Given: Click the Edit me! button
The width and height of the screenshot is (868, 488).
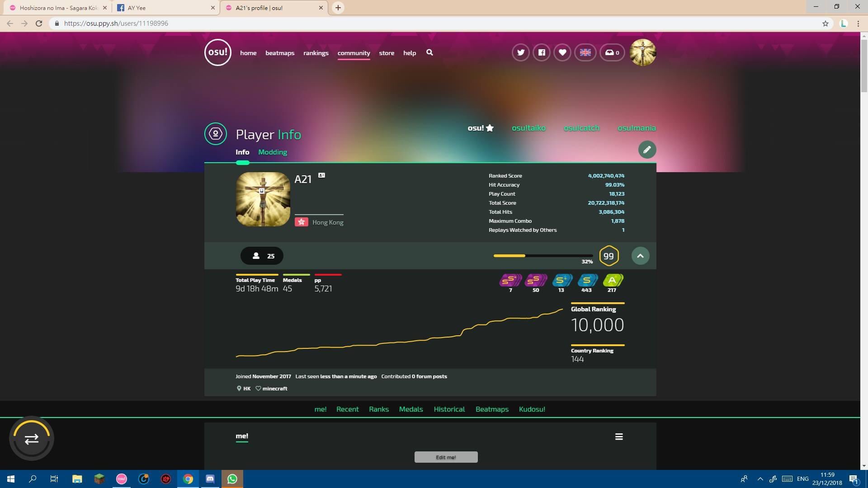Looking at the screenshot, I should tap(446, 457).
